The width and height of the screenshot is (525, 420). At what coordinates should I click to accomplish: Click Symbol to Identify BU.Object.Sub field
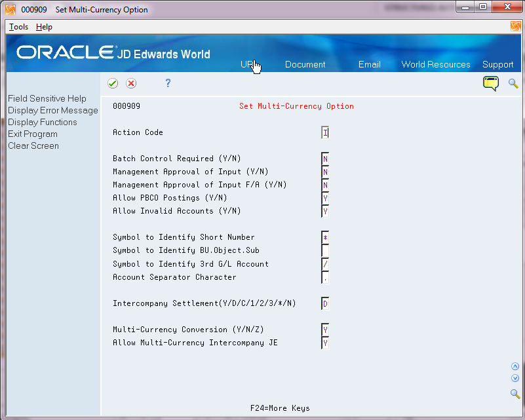(325, 251)
